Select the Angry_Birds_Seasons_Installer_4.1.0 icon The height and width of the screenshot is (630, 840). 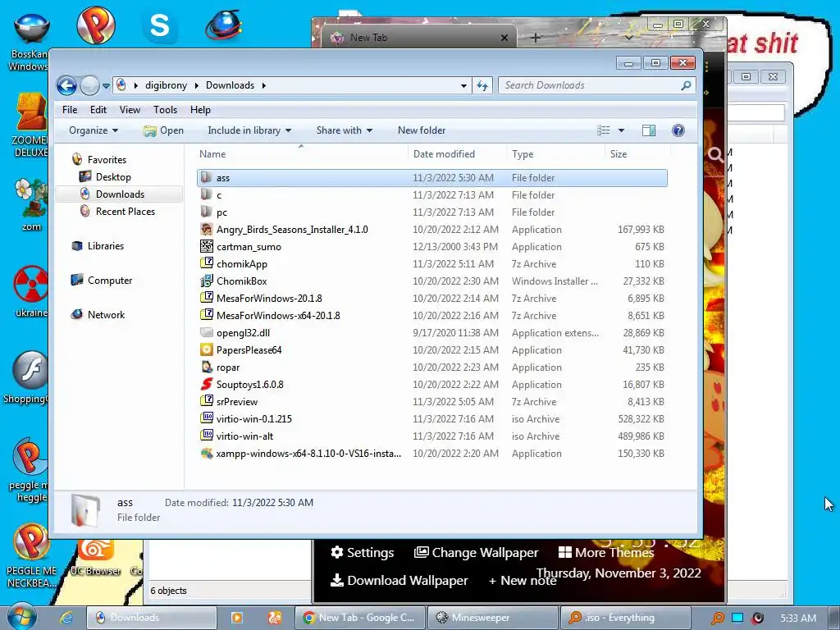click(206, 230)
